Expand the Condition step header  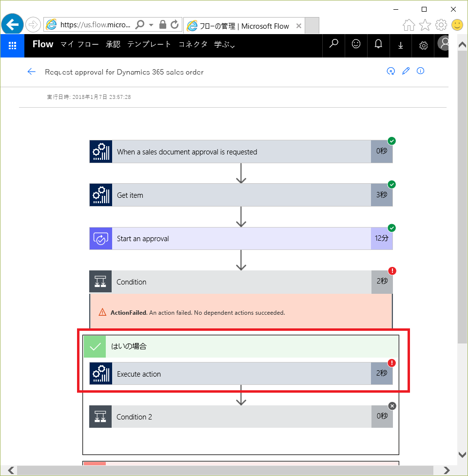click(241, 282)
